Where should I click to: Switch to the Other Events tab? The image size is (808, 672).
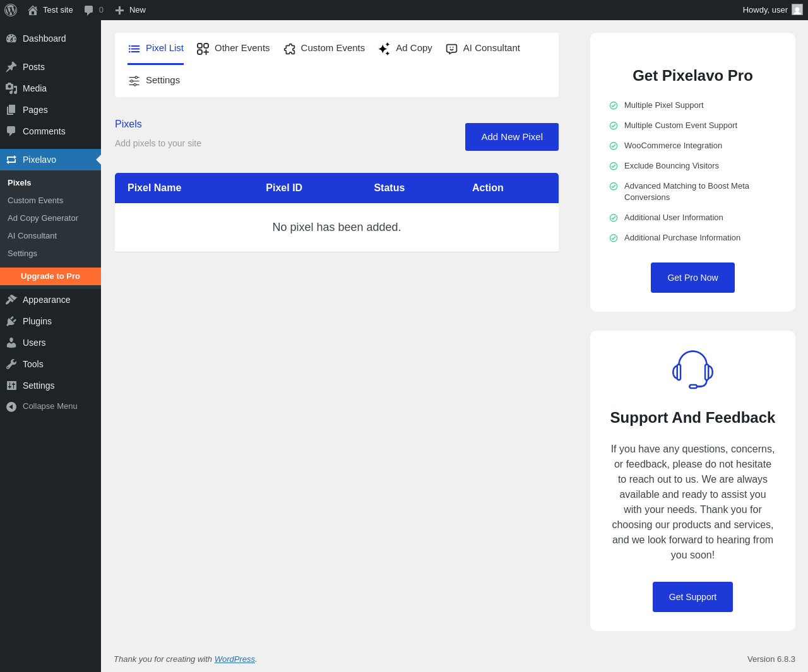point(233,49)
